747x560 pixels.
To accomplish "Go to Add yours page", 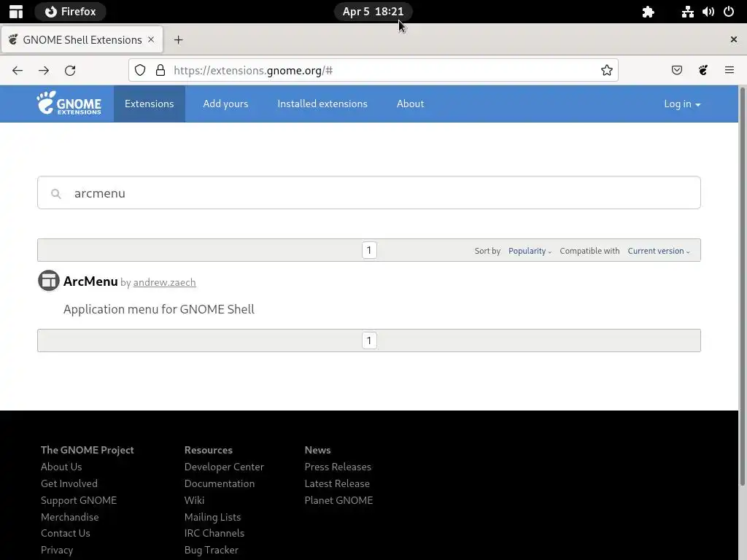I will pyautogui.click(x=225, y=104).
